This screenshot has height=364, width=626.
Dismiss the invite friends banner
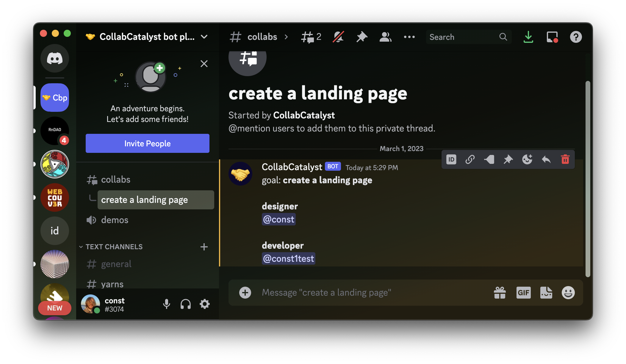click(204, 64)
